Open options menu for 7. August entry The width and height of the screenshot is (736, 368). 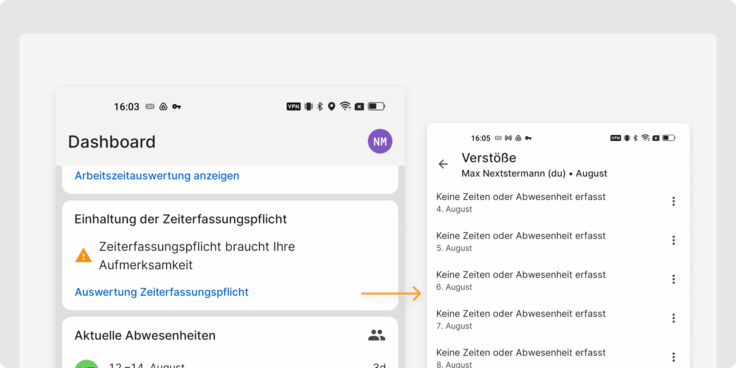coord(673,318)
